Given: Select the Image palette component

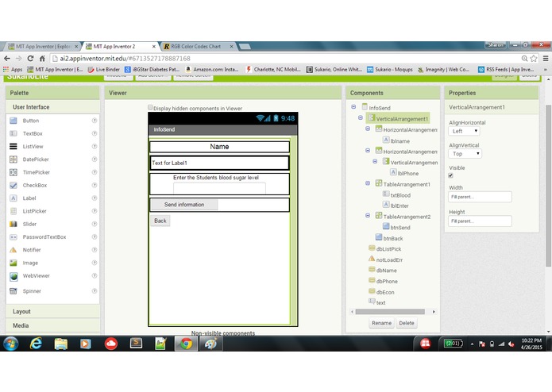Looking at the screenshot, I should point(30,263).
